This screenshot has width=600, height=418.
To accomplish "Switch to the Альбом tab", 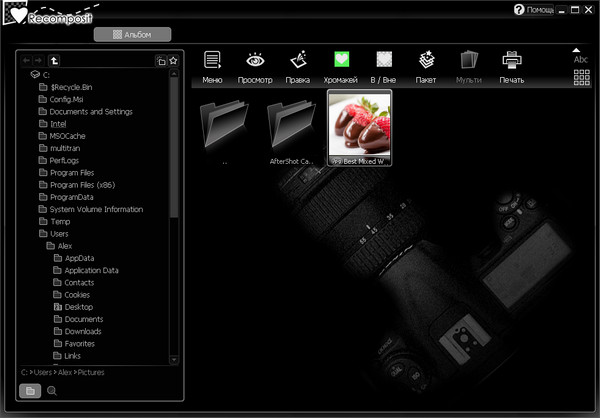I will point(132,34).
